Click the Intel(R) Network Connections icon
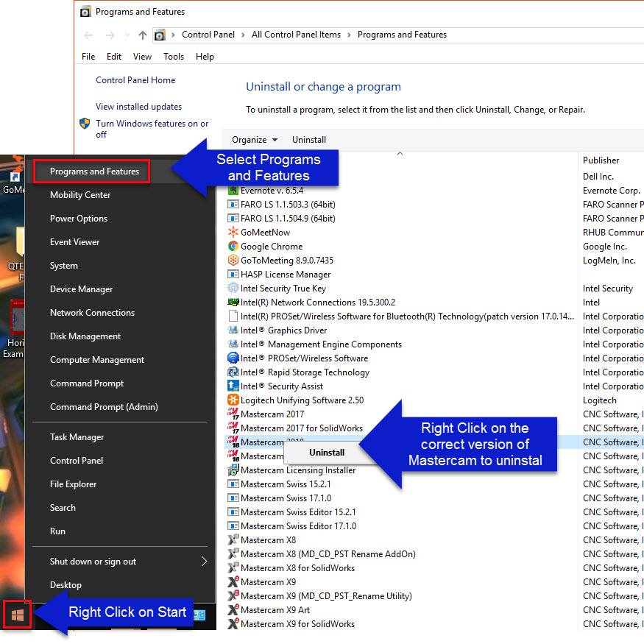The width and height of the screenshot is (644, 644). (x=233, y=302)
